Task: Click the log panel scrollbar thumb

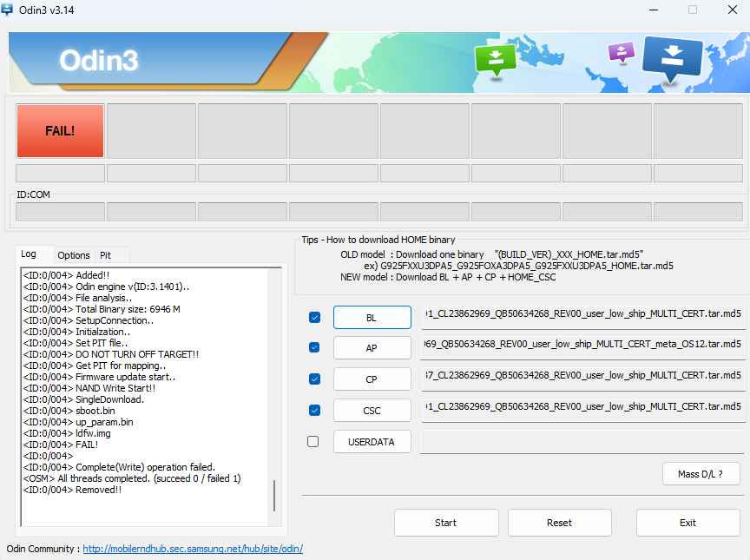Action: [x=274, y=496]
